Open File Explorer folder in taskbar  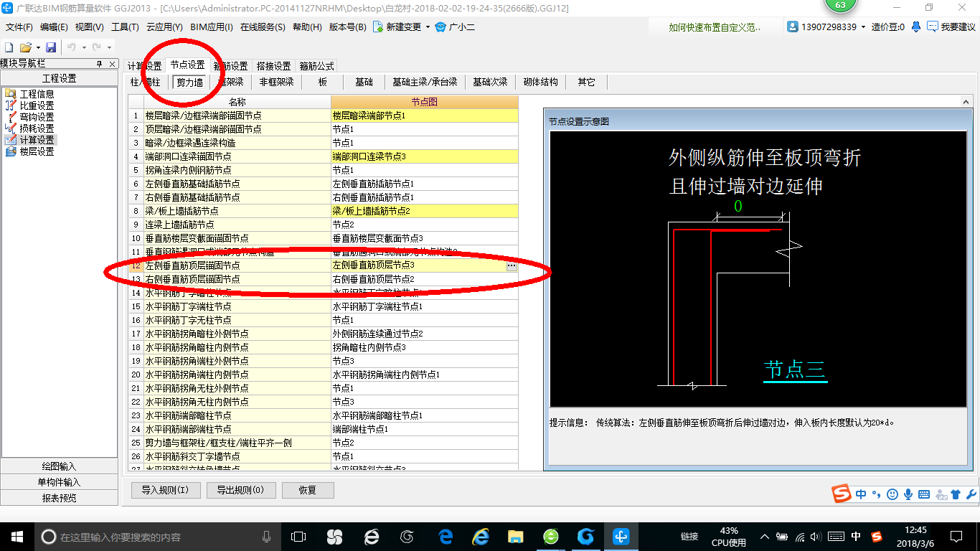click(x=515, y=536)
